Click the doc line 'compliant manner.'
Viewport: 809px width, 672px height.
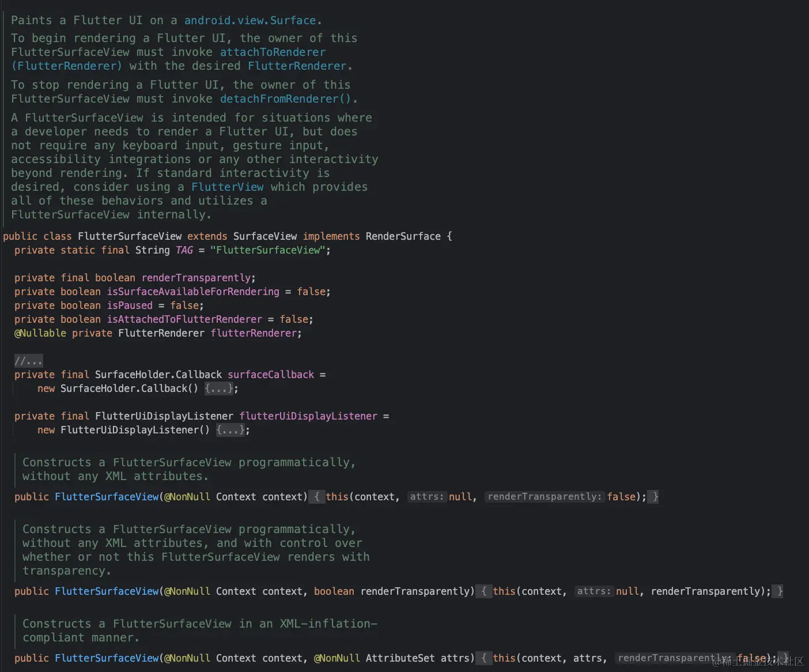(81, 637)
